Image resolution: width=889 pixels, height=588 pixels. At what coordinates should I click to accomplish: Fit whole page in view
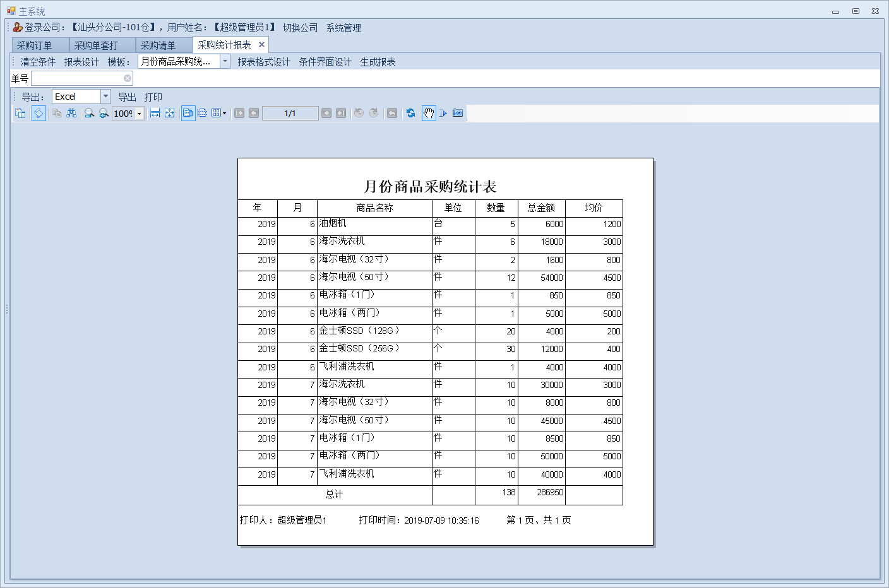pyautogui.click(x=170, y=113)
